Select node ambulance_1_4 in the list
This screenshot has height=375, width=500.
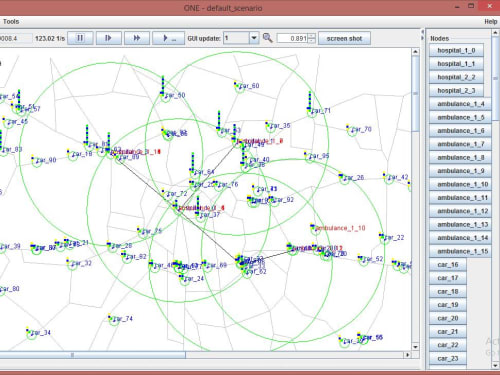click(460, 104)
